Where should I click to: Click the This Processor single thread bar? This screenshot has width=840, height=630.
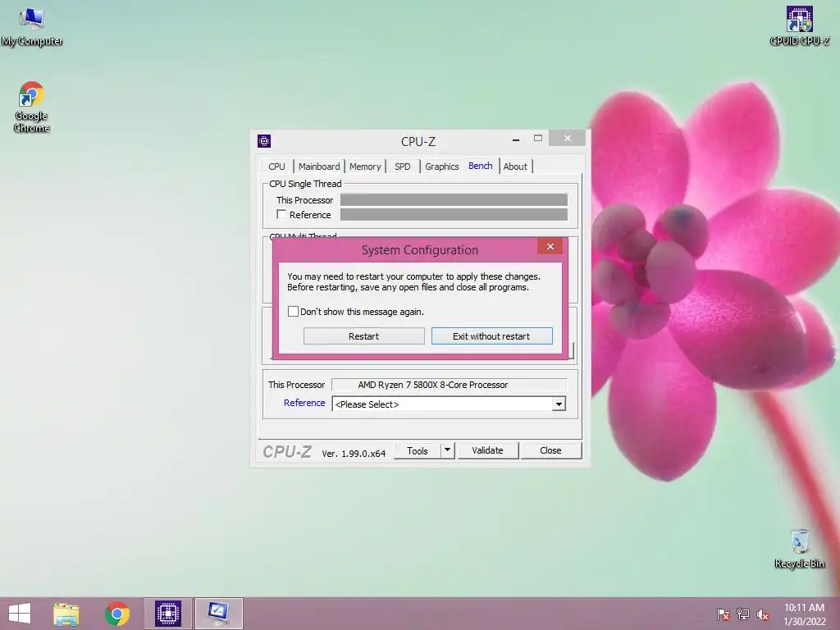tap(454, 200)
